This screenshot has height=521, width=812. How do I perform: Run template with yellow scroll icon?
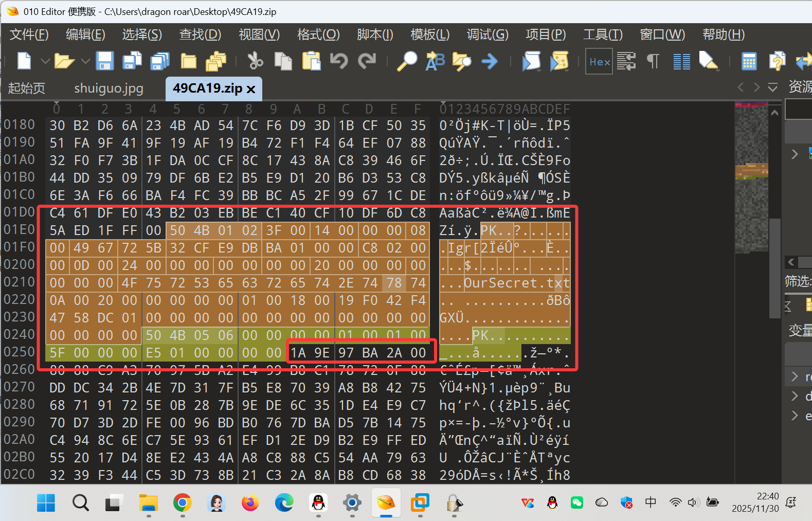(559, 61)
